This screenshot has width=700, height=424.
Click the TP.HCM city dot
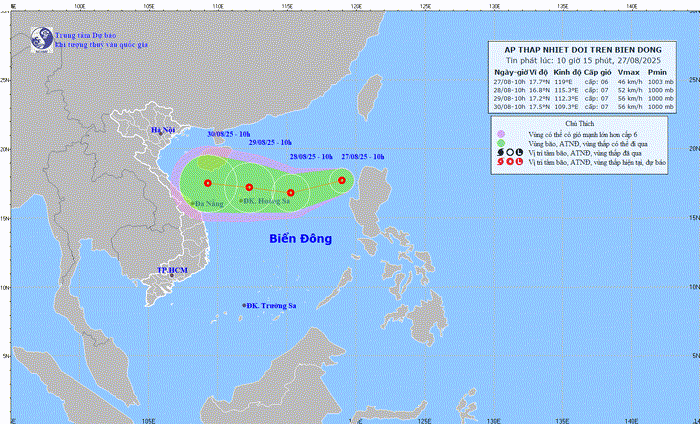[x=171, y=275]
